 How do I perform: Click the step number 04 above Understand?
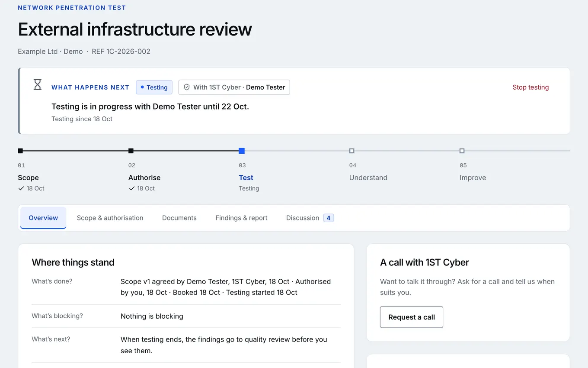point(353,165)
